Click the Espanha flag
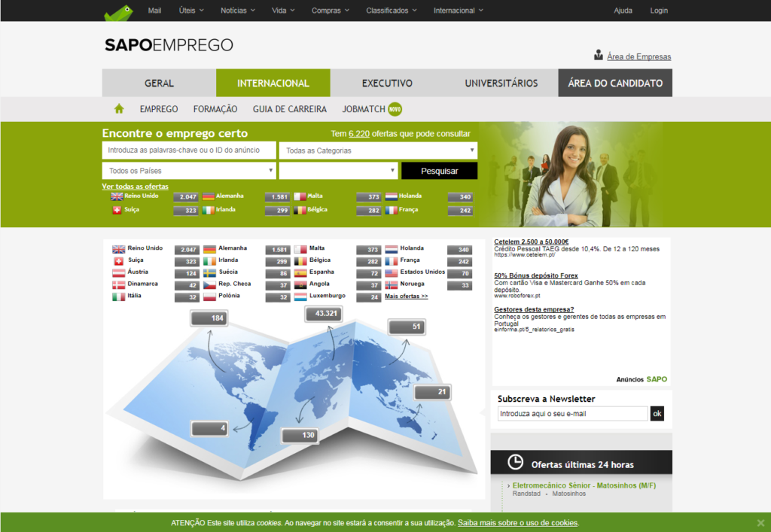Viewport: 771px width, 532px height. (300, 273)
